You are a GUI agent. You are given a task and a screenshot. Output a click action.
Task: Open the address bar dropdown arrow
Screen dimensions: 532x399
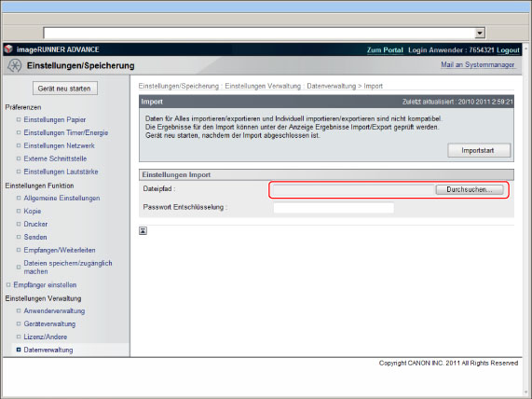point(480,33)
